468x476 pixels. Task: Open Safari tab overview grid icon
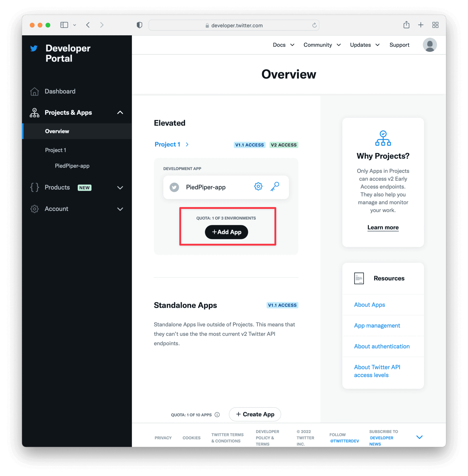(x=435, y=25)
